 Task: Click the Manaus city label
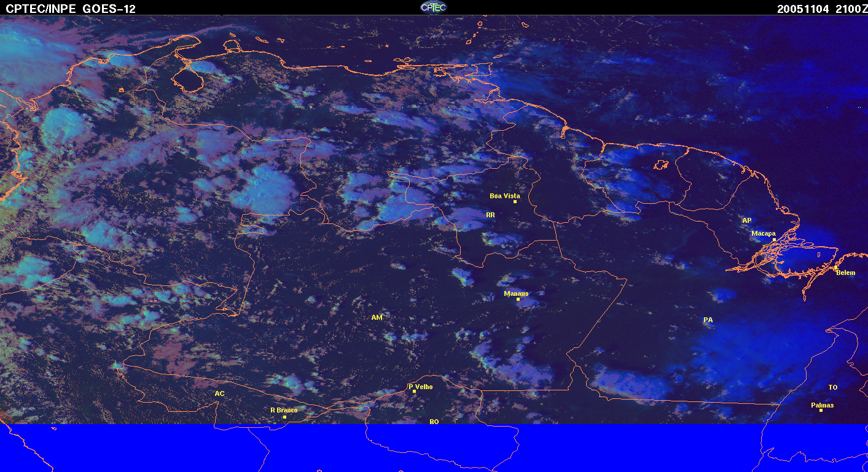point(516,293)
